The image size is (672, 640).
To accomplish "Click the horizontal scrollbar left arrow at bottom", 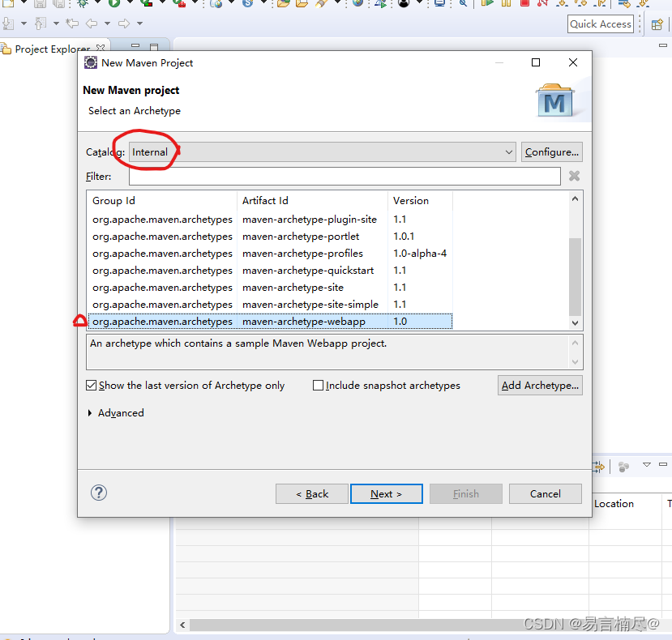I will click(x=182, y=625).
